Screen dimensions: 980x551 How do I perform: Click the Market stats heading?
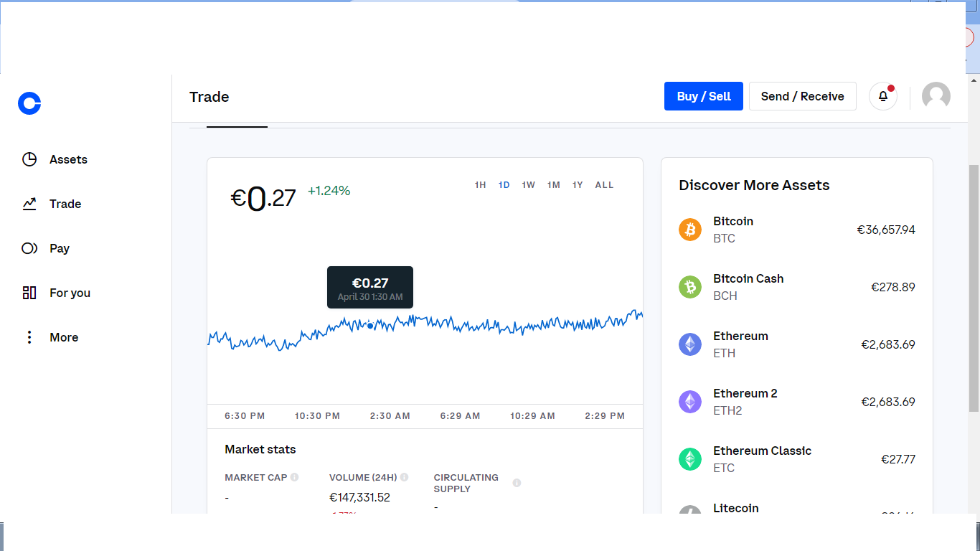tap(260, 449)
